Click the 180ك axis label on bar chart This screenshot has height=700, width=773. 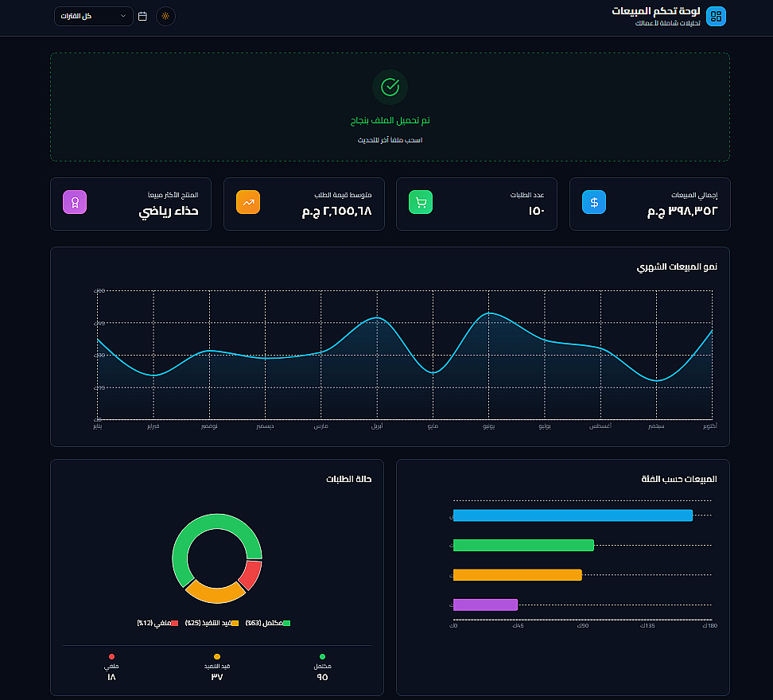coord(710,626)
